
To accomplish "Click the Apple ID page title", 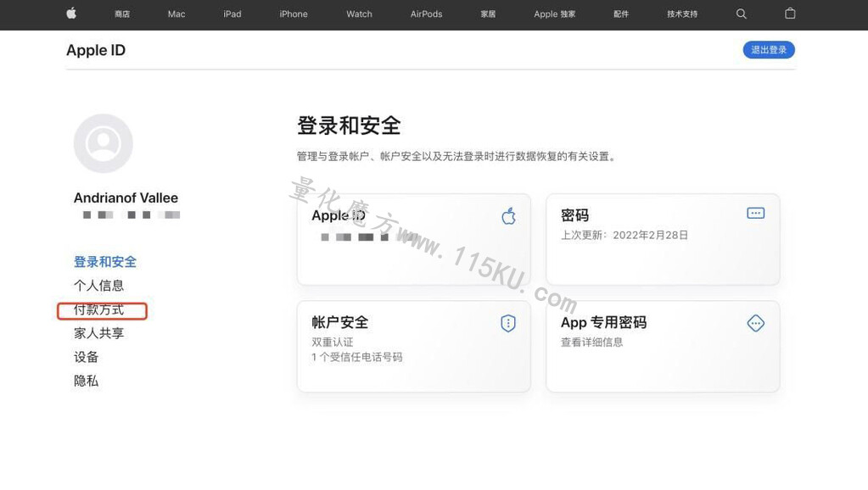I will click(96, 50).
